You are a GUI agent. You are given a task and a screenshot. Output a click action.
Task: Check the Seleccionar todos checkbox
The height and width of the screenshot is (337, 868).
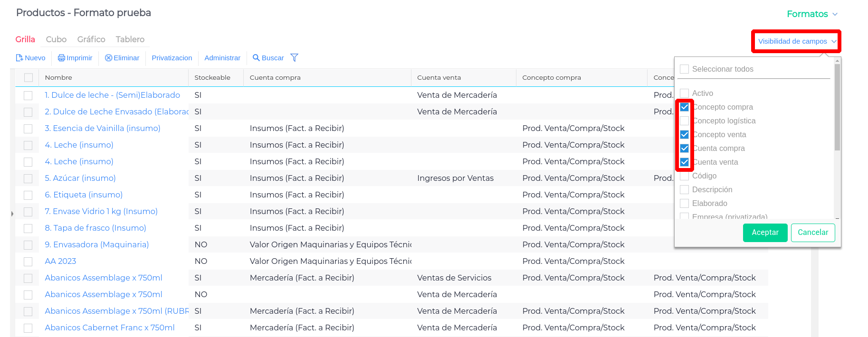[x=685, y=69]
